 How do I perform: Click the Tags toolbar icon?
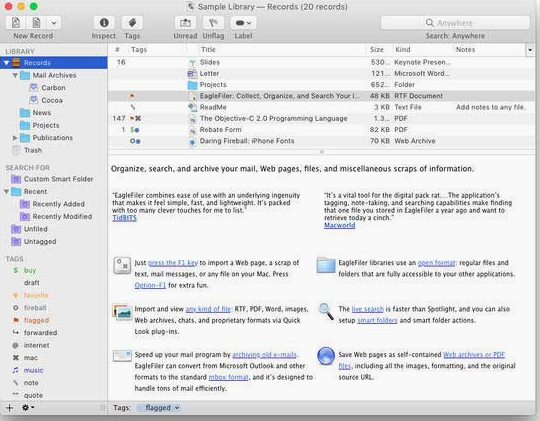tap(132, 23)
